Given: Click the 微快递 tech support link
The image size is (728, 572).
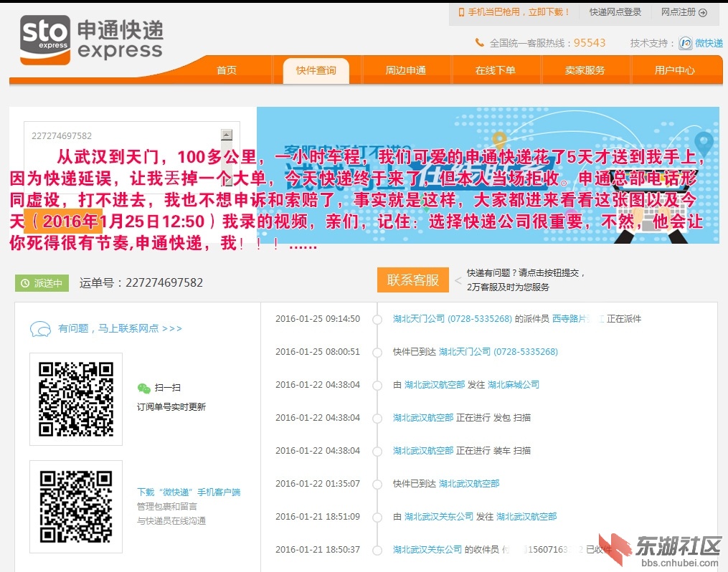Looking at the screenshot, I should [x=709, y=43].
